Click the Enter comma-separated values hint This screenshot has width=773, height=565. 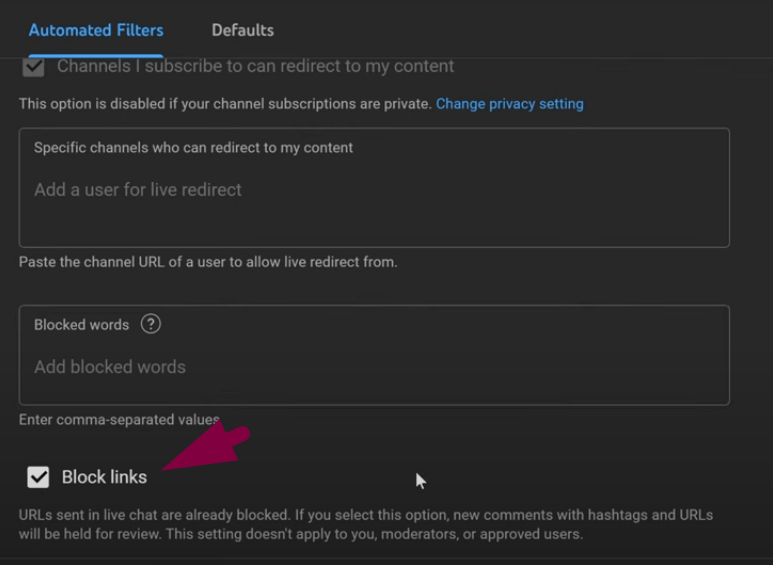[119, 420]
